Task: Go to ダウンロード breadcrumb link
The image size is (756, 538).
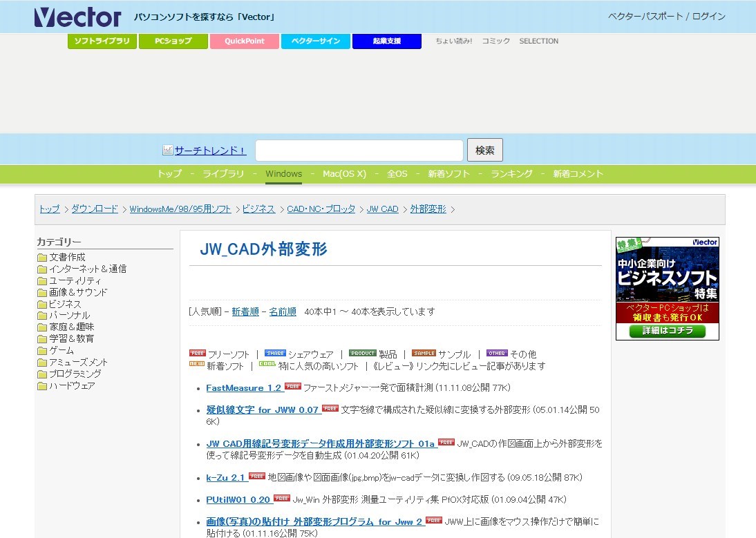Action: 95,209
